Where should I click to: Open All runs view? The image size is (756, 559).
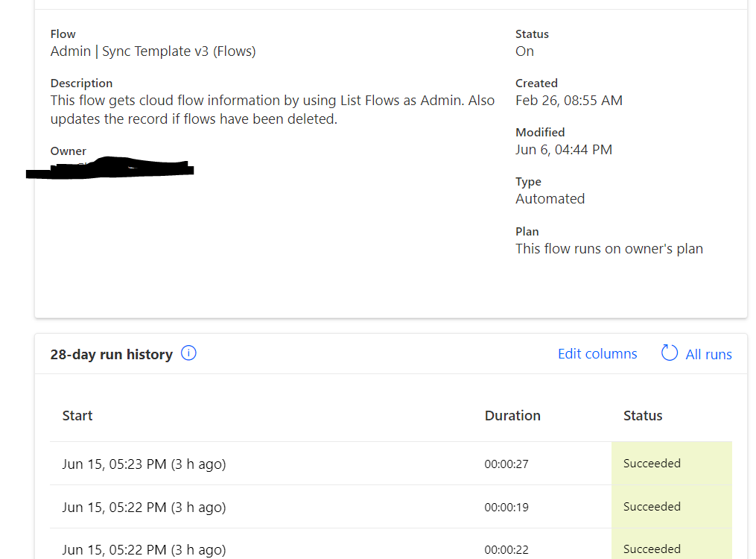pos(708,354)
